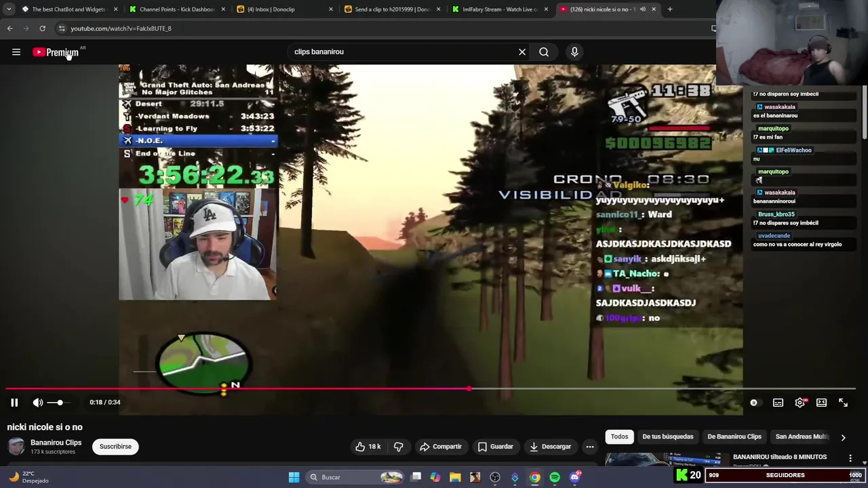Clear the search text with the X
868x488 pixels.
[x=522, y=52]
